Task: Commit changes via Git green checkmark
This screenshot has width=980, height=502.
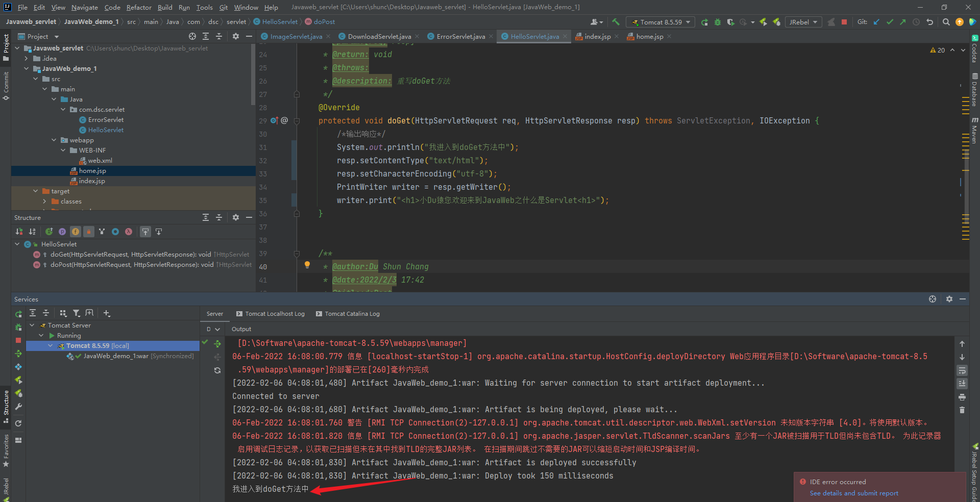Action: (890, 22)
